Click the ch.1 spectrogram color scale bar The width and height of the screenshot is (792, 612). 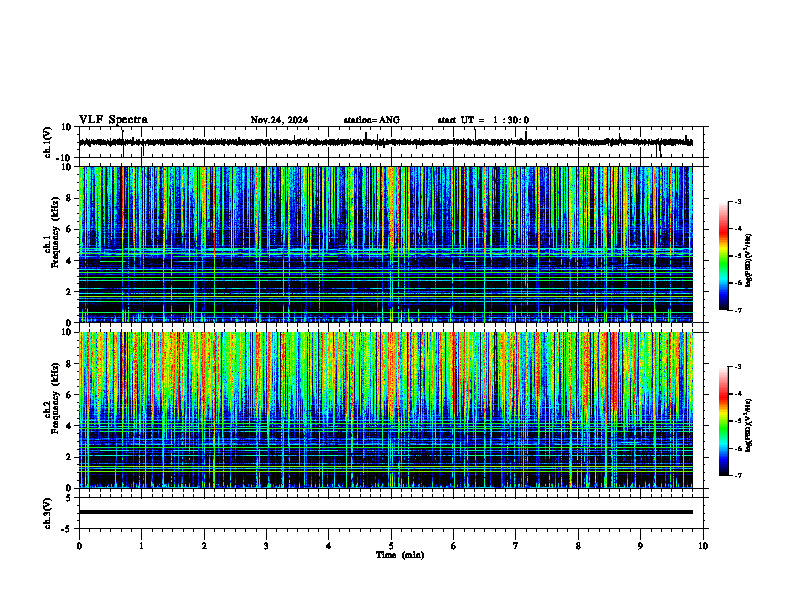click(x=724, y=256)
